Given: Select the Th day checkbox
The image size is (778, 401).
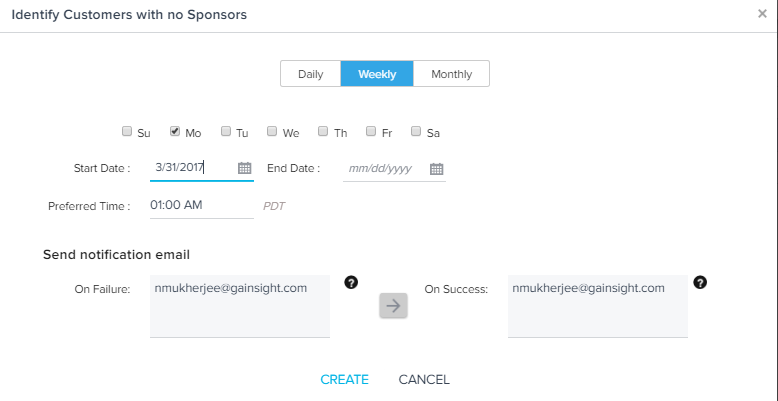Looking at the screenshot, I should pyautogui.click(x=323, y=131).
